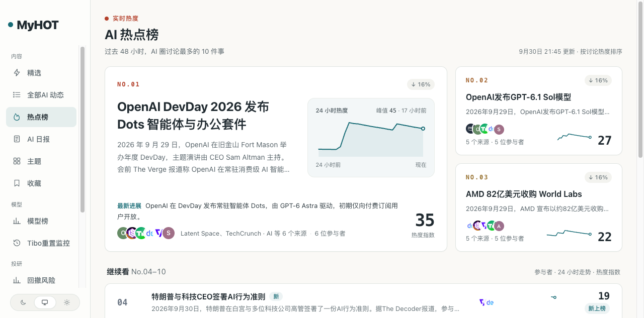Screen dimensions: 644x318
Task: Go to AI 日报 page
Action: click(41, 139)
